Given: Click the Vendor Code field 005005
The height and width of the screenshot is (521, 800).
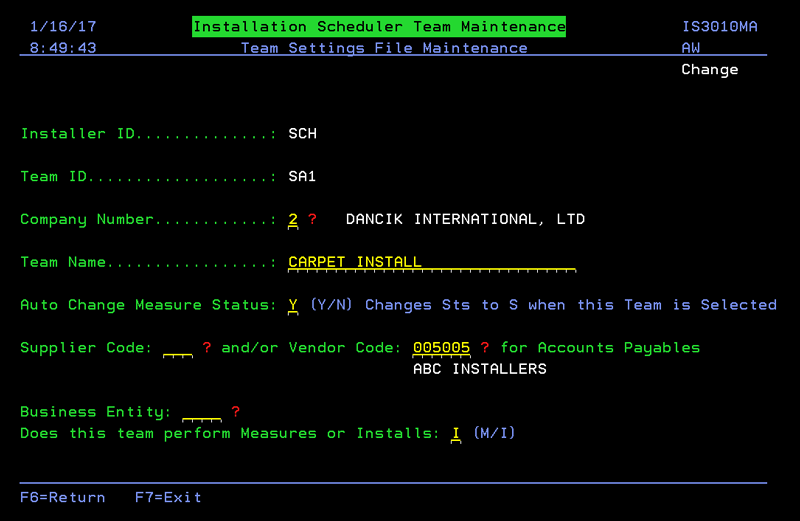Looking at the screenshot, I should 441,348.
